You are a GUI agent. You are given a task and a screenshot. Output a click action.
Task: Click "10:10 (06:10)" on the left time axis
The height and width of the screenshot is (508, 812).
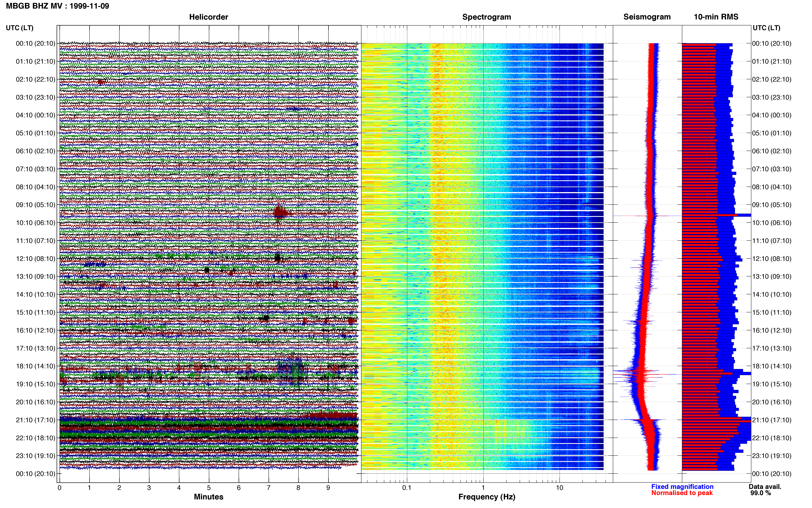[x=36, y=223]
